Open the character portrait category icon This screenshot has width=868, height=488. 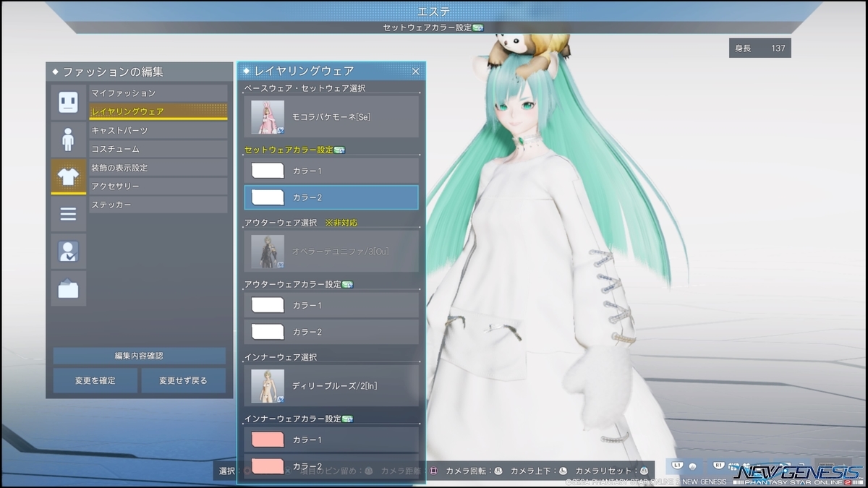click(x=68, y=252)
